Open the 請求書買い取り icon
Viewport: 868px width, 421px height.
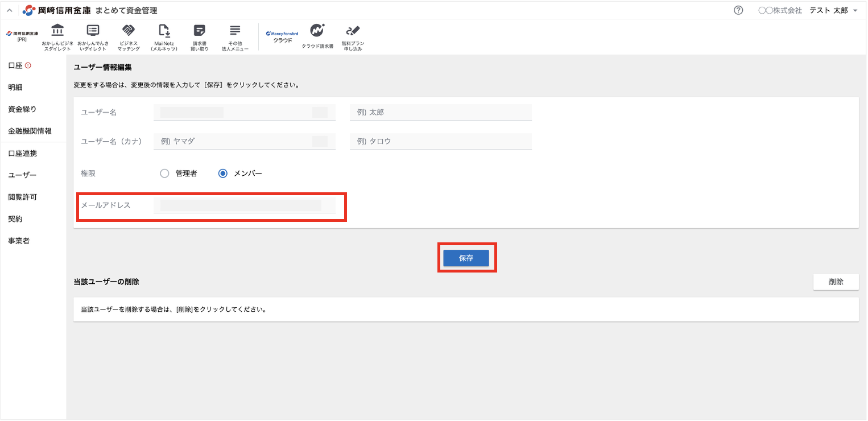coord(199,38)
